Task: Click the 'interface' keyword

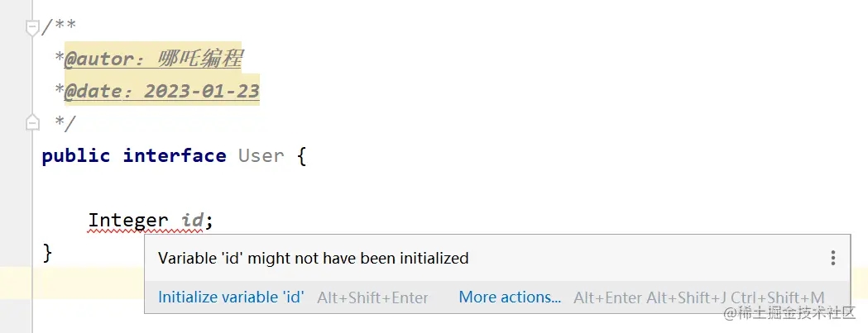Action: point(175,156)
